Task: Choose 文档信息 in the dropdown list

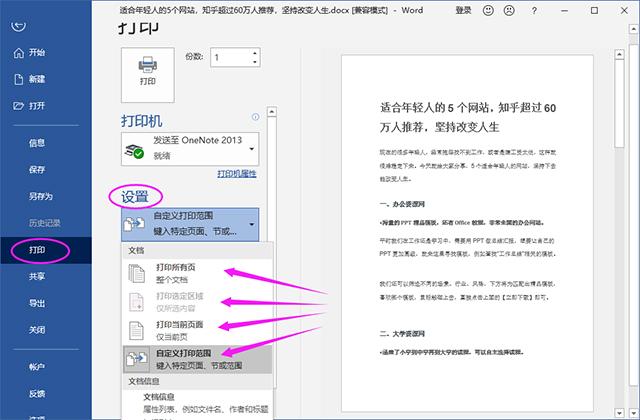Action: coord(198,403)
